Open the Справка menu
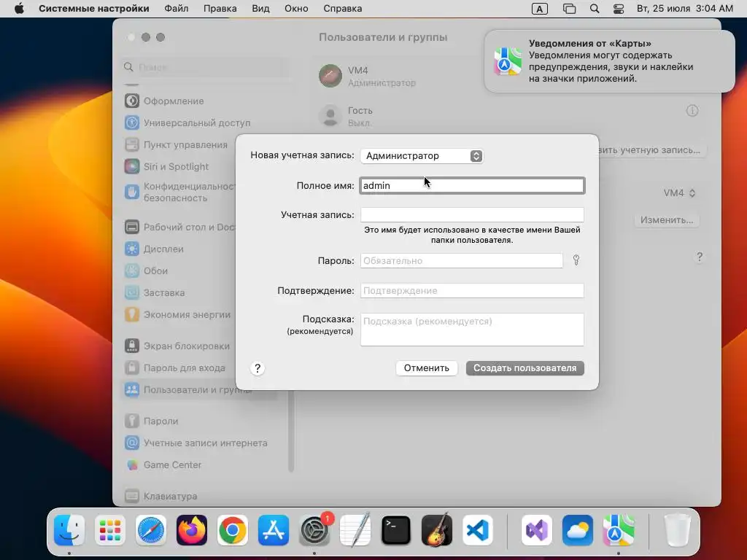Image resolution: width=747 pixels, height=560 pixels. point(343,9)
